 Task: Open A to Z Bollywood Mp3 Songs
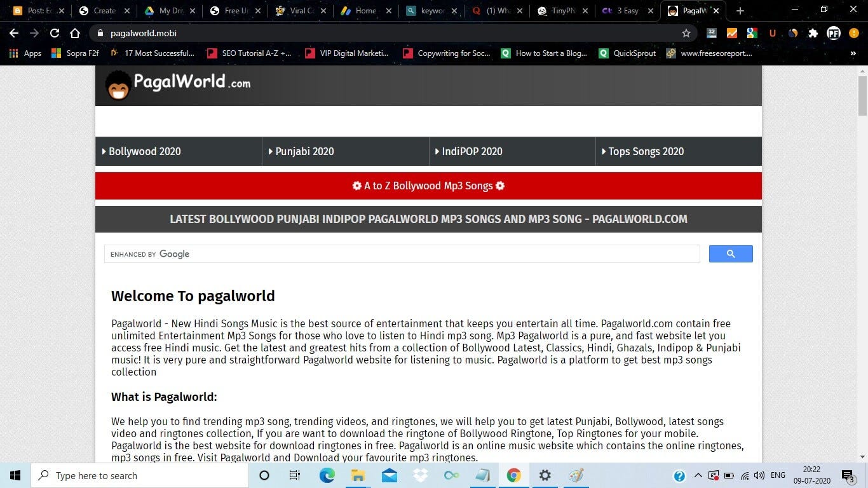(x=428, y=186)
